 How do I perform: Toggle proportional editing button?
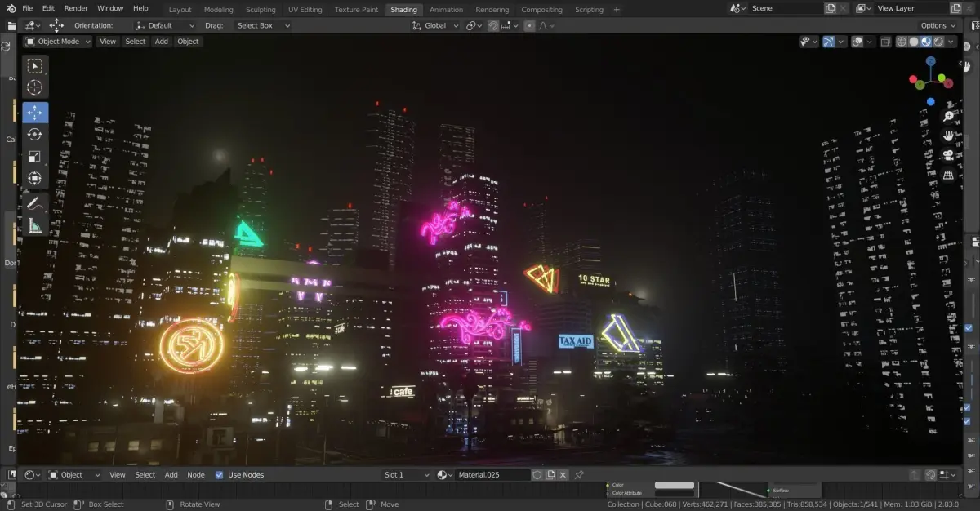point(529,25)
